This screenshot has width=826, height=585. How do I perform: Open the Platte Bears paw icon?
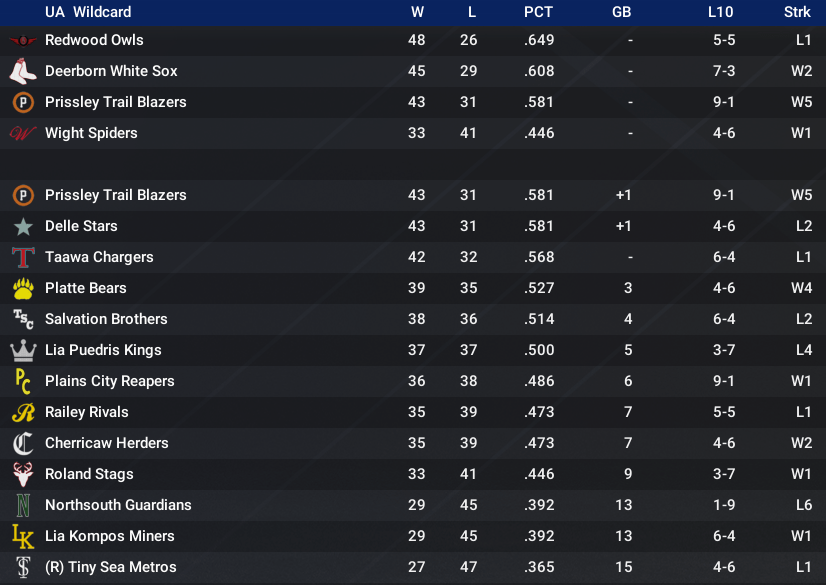(x=23, y=288)
